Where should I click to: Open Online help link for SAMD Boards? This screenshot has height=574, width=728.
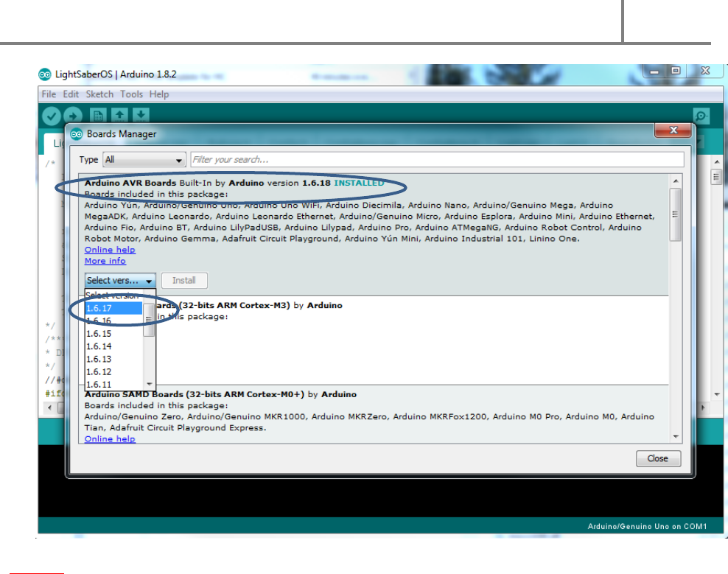pyautogui.click(x=110, y=439)
